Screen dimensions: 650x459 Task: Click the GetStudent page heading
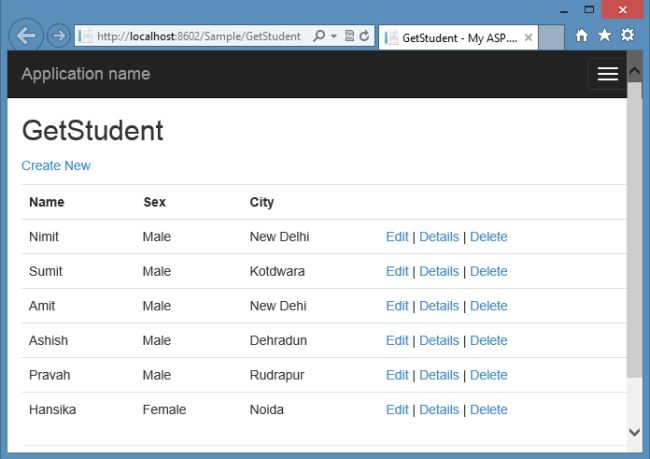click(92, 131)
